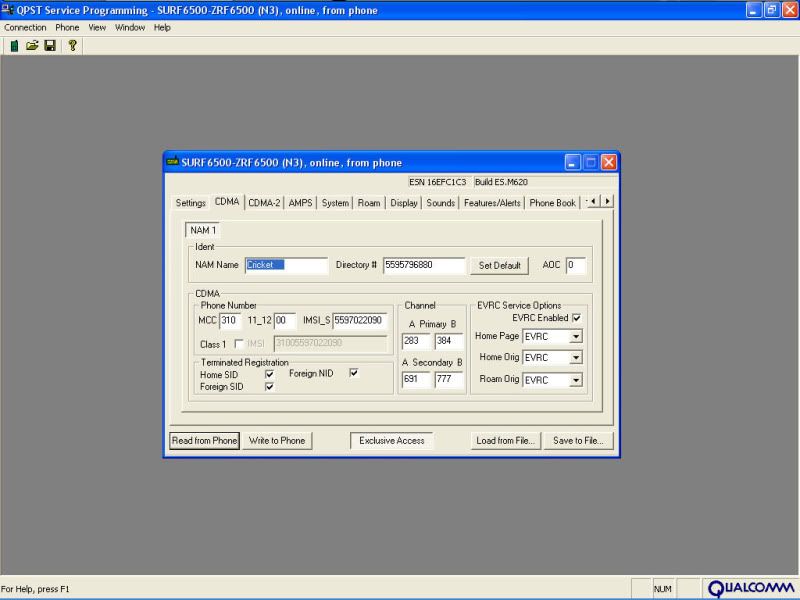800x600 pixels.
Task: Click the Exclusive Access button
Action: click(391, 440)
